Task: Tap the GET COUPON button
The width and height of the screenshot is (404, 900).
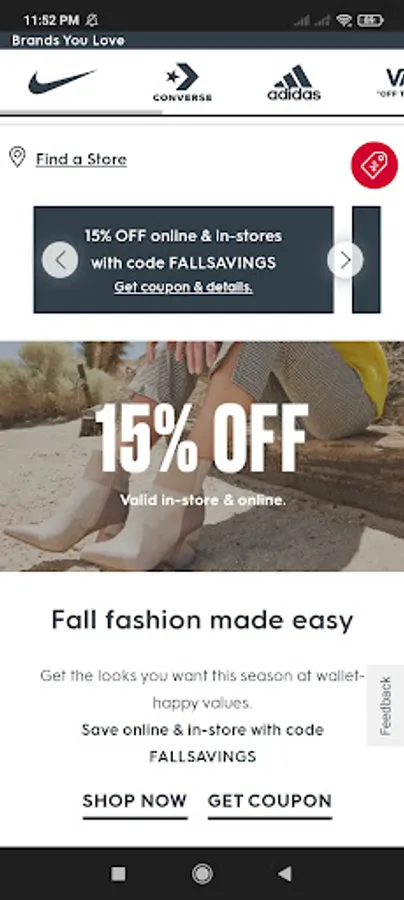Action: [x=270, y=801]
